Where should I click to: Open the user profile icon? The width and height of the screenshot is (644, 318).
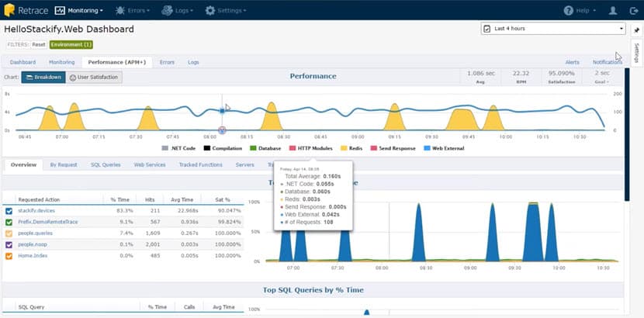point(613,11)
